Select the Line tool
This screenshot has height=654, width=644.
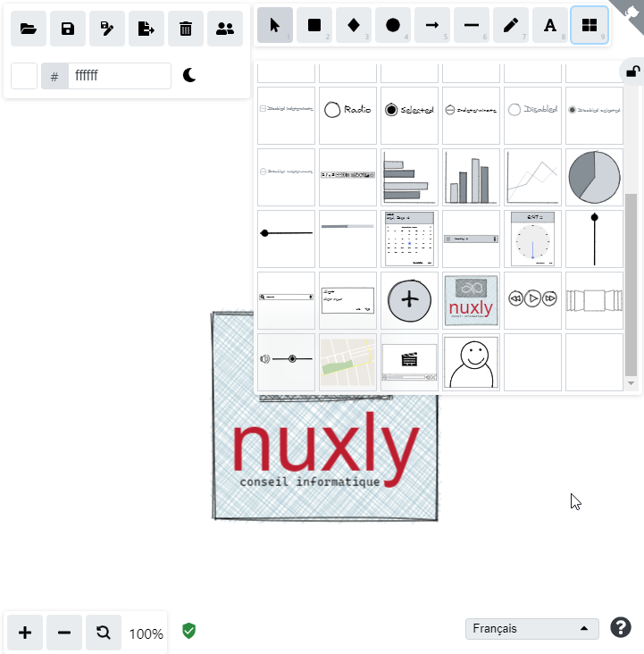(x=472, y=25)
